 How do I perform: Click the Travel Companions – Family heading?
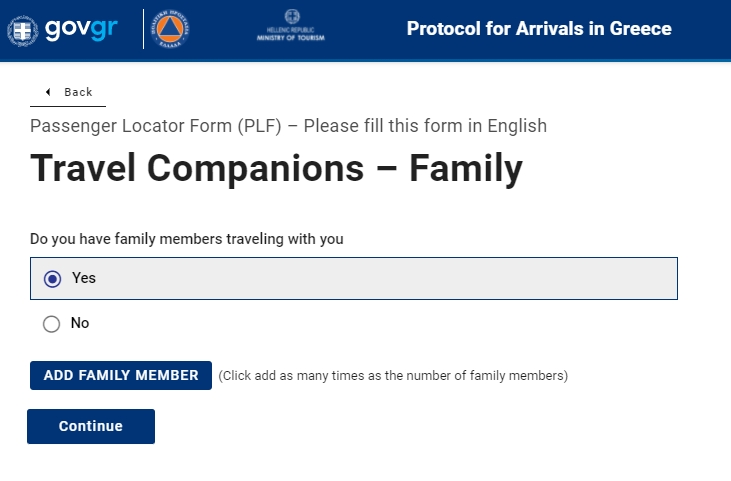(276, 169)
